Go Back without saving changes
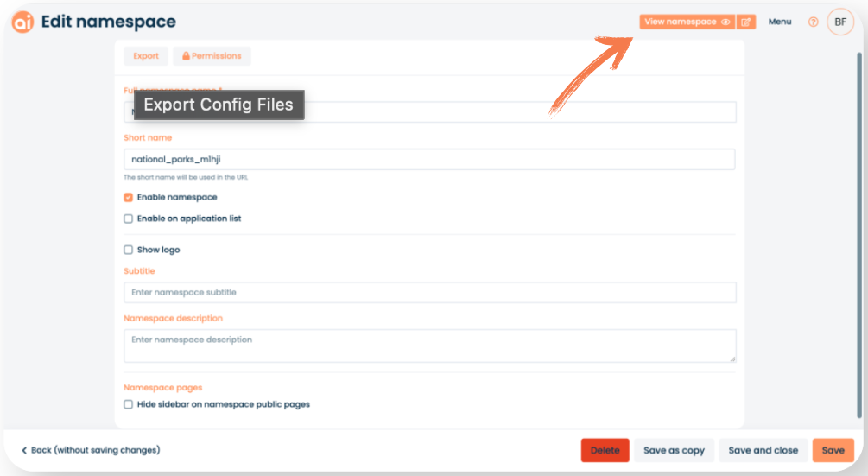The image size is (868, 476). (91, 450)
